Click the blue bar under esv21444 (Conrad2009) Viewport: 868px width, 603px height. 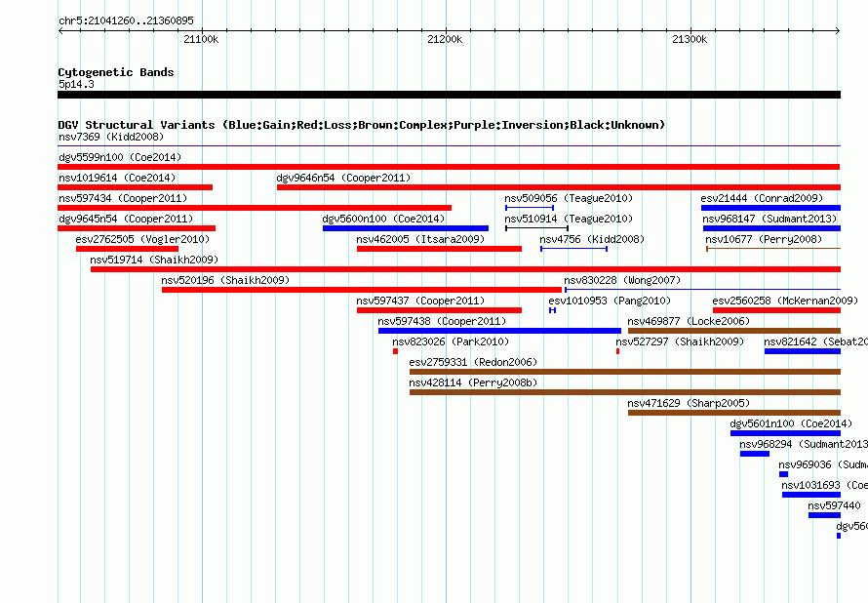click(x=770, y=208)
